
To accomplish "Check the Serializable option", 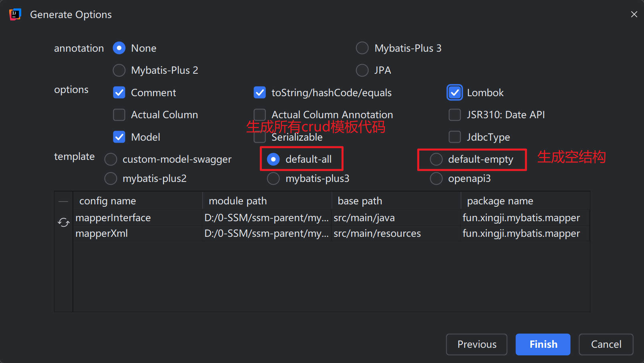I will click(260, 137).
